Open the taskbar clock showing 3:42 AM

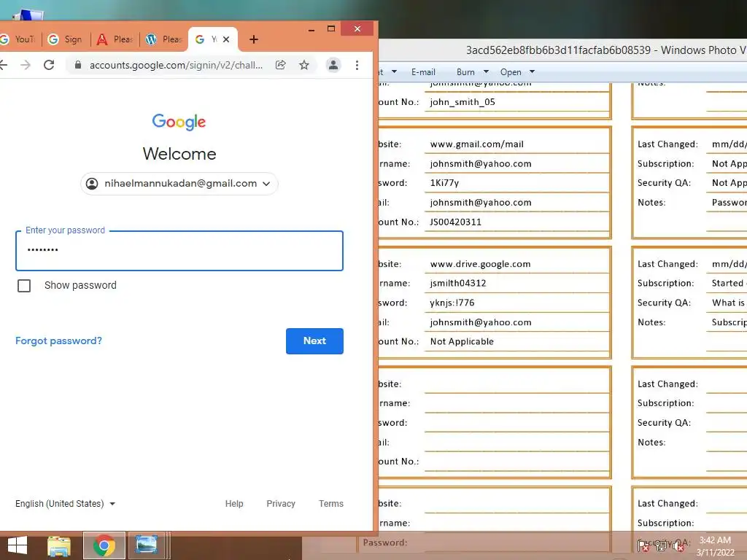click(x=715, y=546)
